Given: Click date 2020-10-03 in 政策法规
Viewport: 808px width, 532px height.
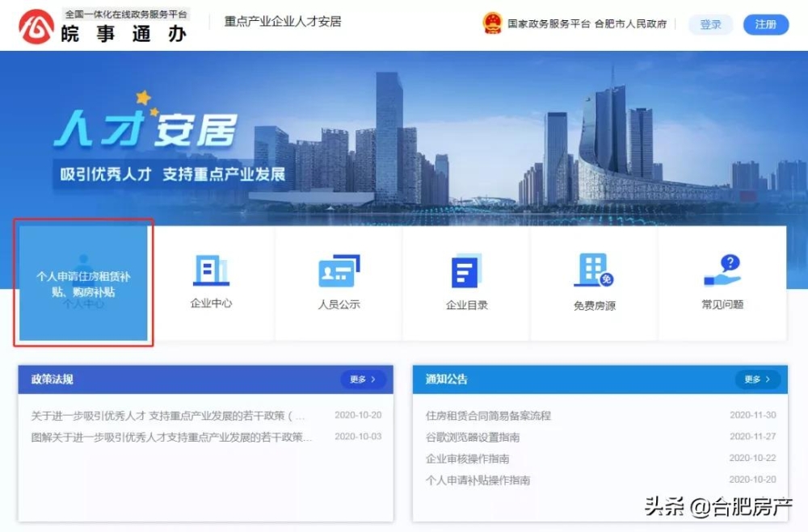Looking at the screenshot, I should [358, 436].
